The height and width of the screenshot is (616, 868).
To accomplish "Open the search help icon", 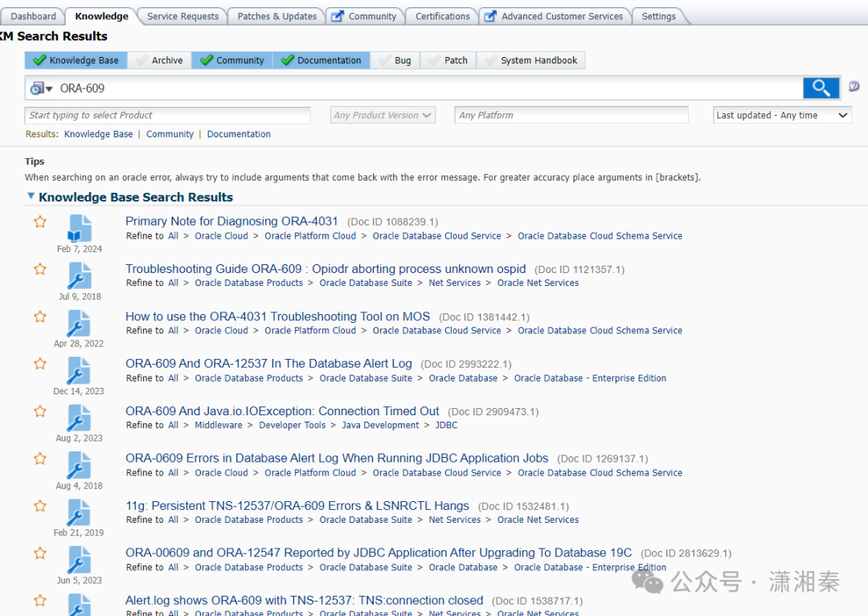I will point(854,86).
